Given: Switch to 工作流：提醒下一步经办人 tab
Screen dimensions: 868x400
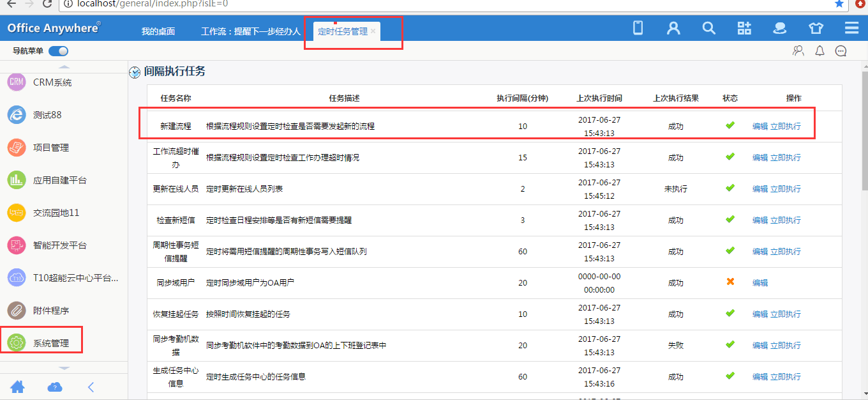Looking at the screenshot, I should pyautogui.click(x=250, y=31).
